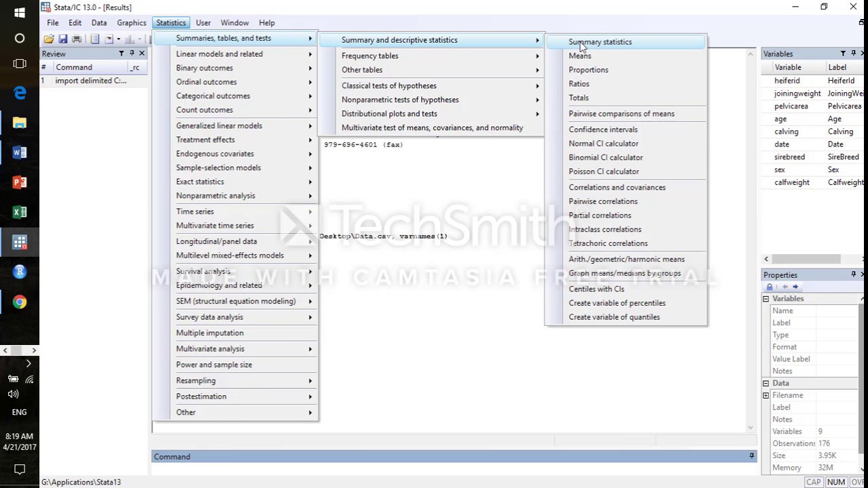This screenshot has height=488, width=868.
Task: Close the Review panel
Action: [x=142, y=54]
